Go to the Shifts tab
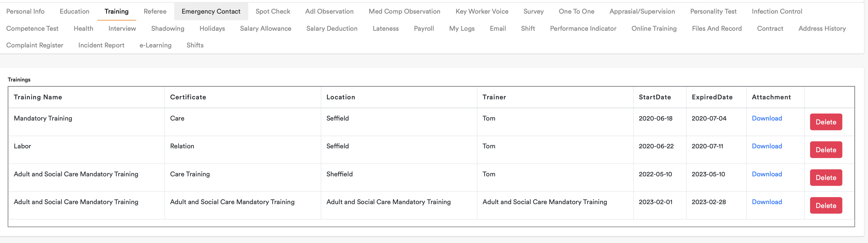 [195, 45]
